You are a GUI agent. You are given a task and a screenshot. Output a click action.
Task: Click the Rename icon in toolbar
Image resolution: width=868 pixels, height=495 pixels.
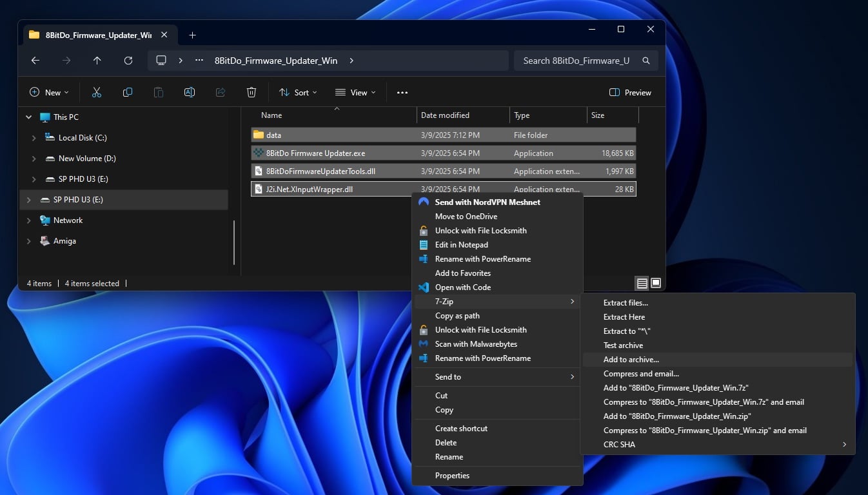point(190,92)
